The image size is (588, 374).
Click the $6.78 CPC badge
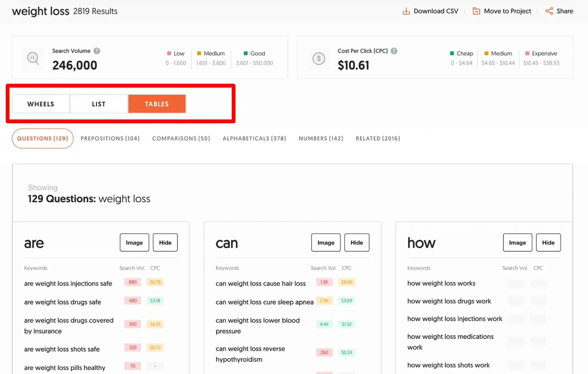tap(155, 282)
